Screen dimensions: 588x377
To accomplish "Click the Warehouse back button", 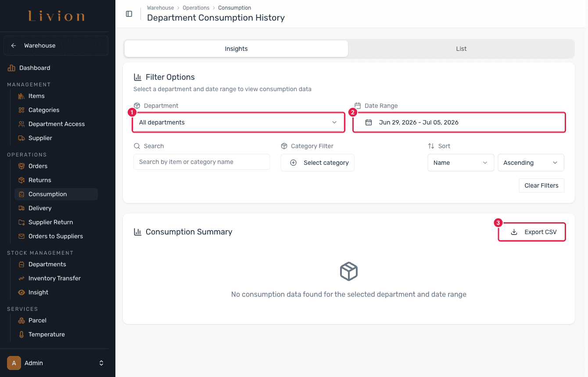I will click(x=56, y=46).
